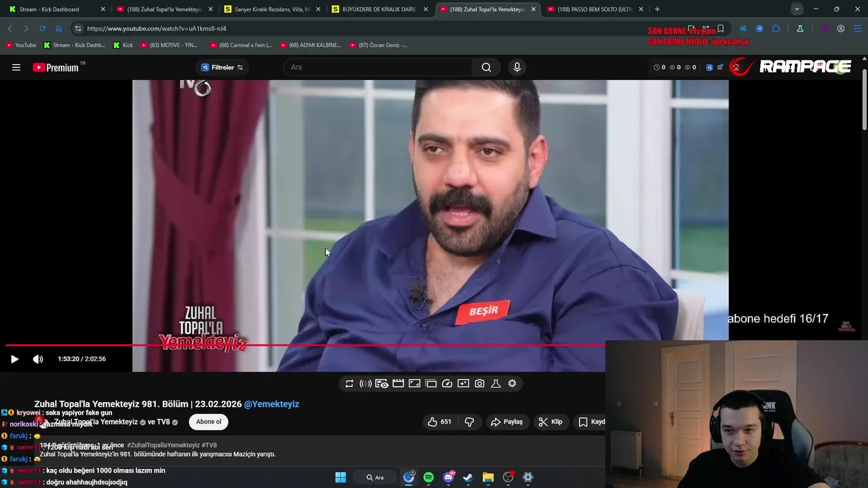Go to browser home page icon

58,28
